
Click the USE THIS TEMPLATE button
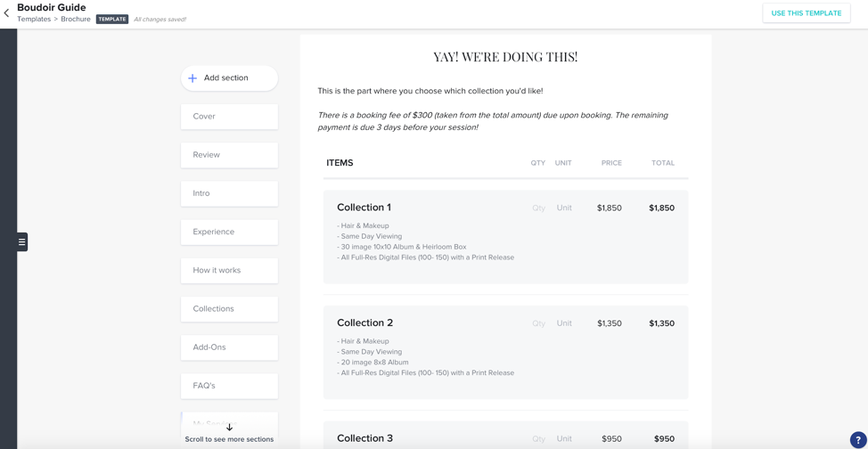(807, 13)
